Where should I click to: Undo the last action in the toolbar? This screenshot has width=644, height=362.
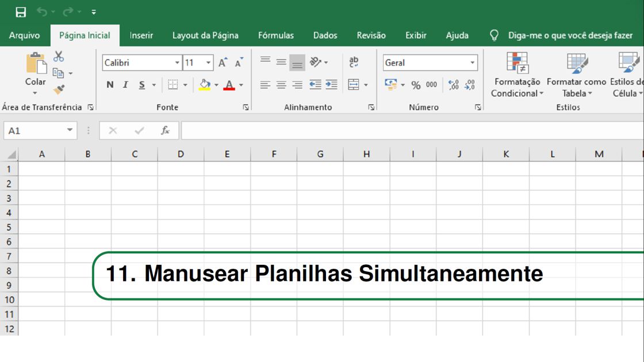point(42,12)
